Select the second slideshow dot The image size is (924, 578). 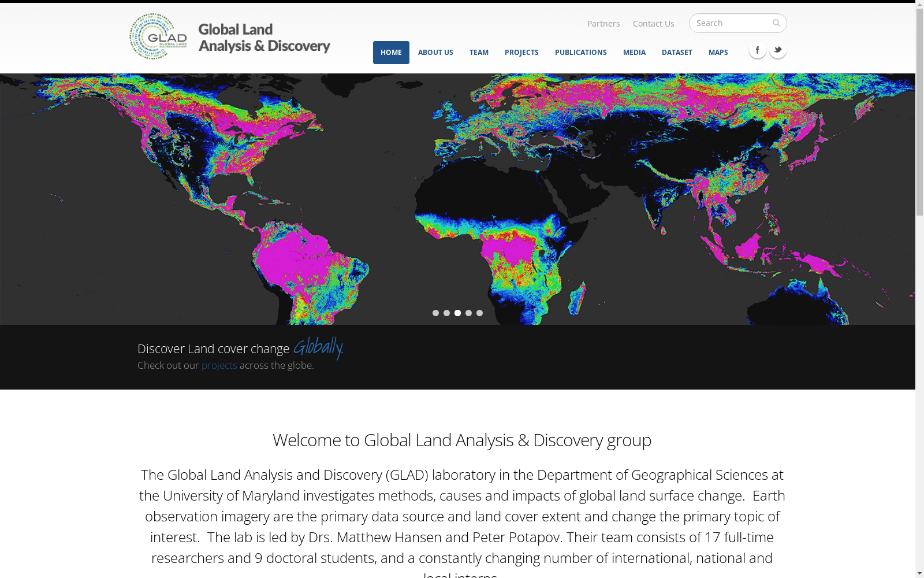pyautogui.click(x=446, y=313)
